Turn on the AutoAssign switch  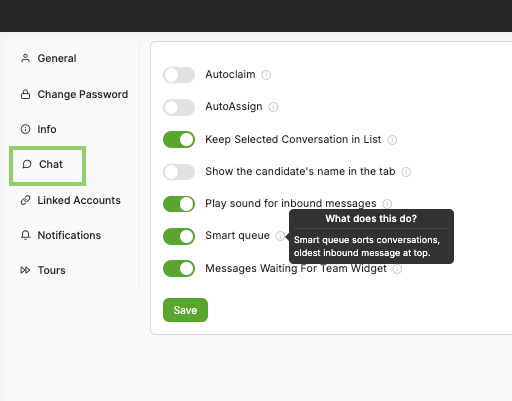[x=179, y=107]
